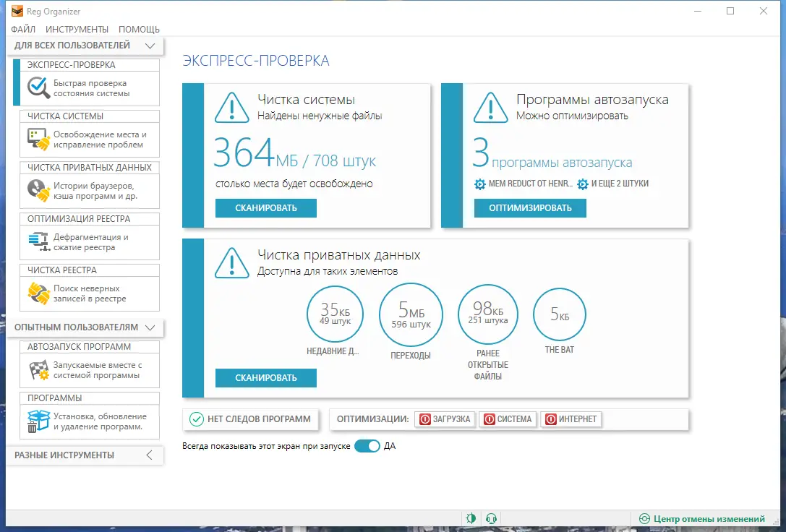Click green checkmark icon in НЕТ СЛЕДОВ ПРОГРАММ
This screenshot has height=532, width=786.
[x=197, y=419]
